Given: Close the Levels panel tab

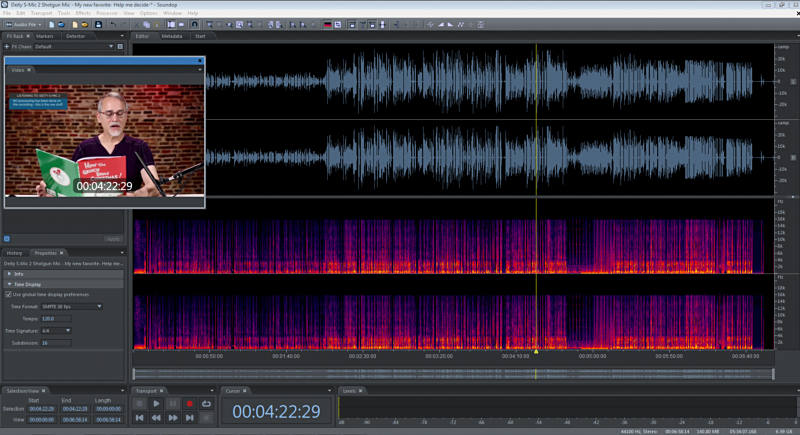Looking at the screenshot, I should (x=361, y=391).
